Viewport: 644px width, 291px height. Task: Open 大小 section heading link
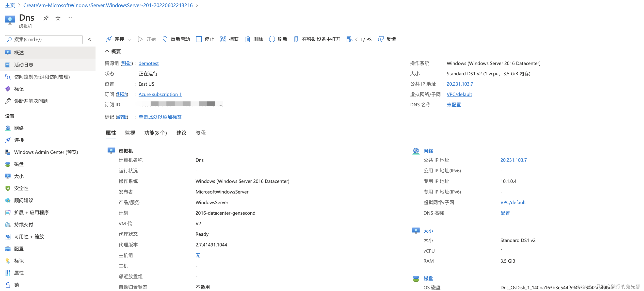coord(428,231)
